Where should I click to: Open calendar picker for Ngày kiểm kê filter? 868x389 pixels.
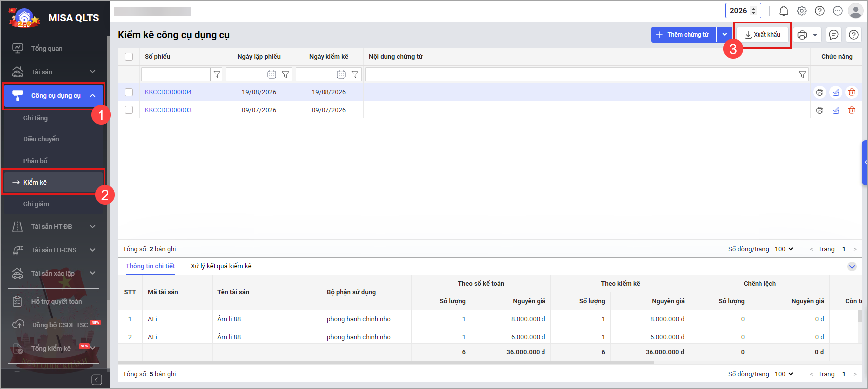(341, 74)
